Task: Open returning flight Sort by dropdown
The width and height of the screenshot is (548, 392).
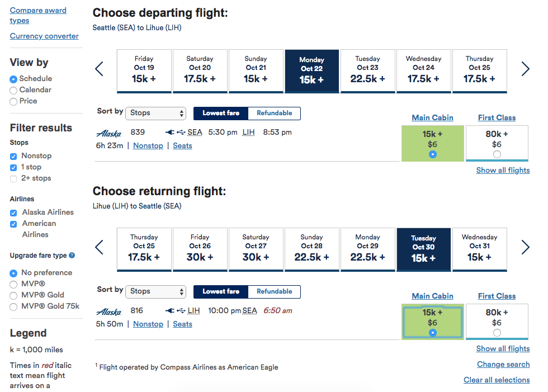Action: [x=156, y=291]
